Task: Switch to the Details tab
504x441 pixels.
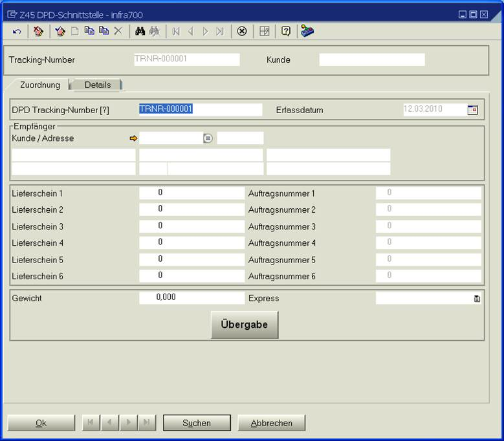Action: click(x=97, y=85)
